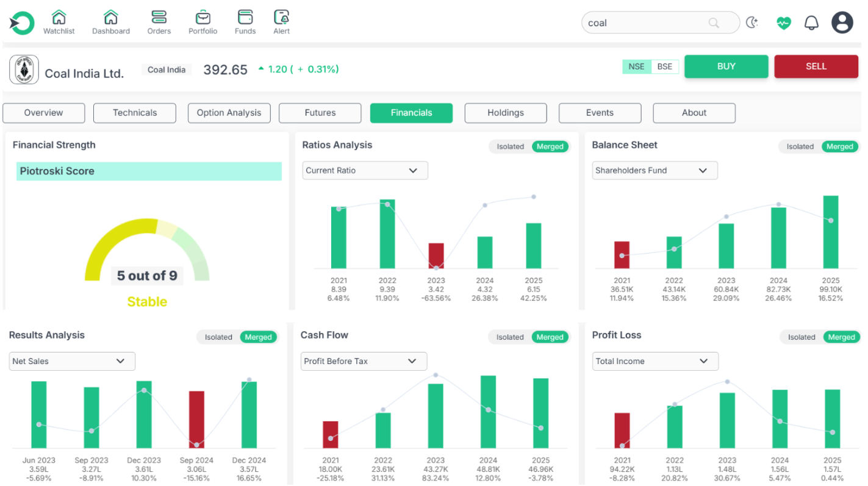Switch to the Technicals tab
Viewport: 868px width, 486px height.
click(x=135, y=113)
